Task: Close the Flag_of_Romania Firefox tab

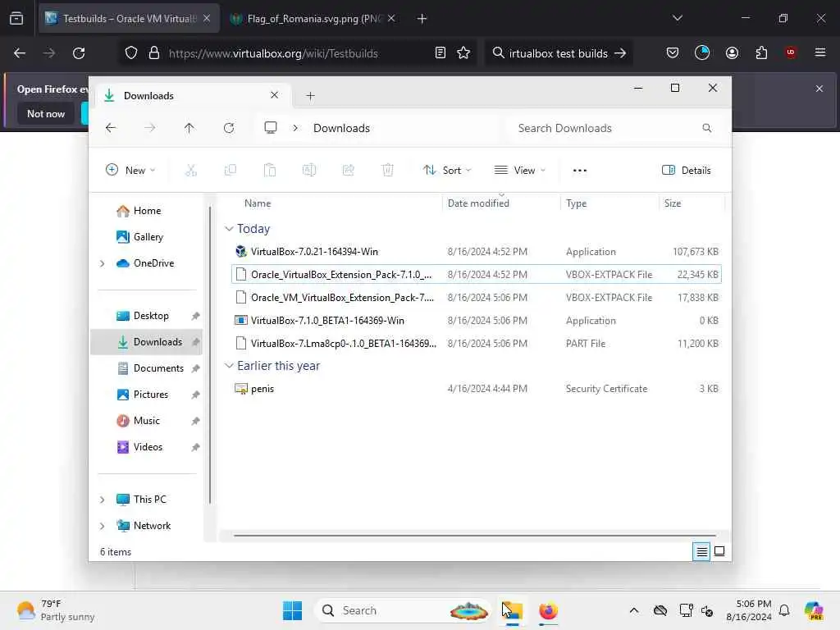Action: coord(391,19)
